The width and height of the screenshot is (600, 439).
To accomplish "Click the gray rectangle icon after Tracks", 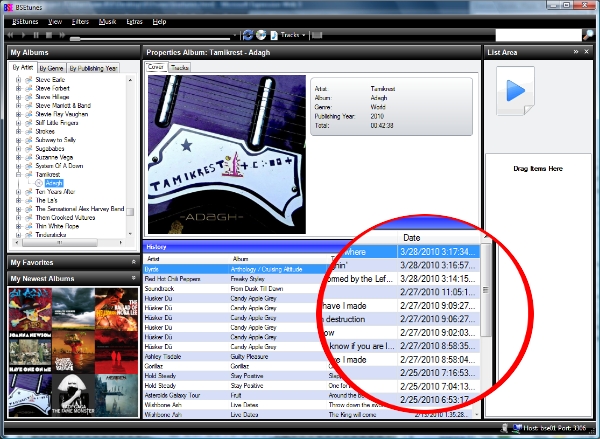I will tap(317, 36).
